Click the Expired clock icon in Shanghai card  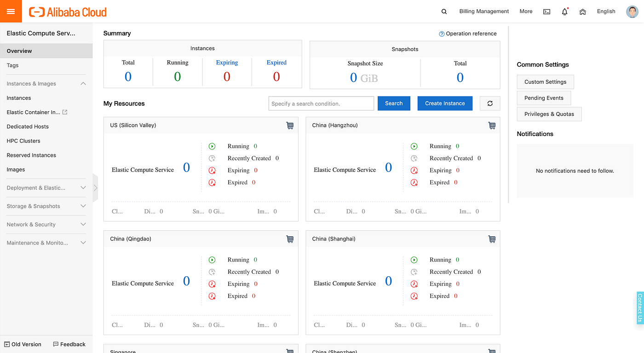(414, 296)
